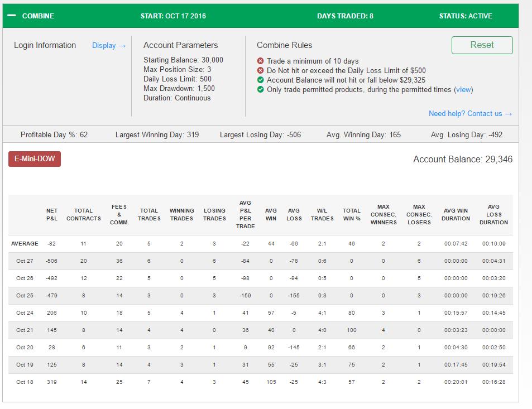Screen dimensions: 532x409
Task: Select the Oct 27 row
Action: coord(261,261)
